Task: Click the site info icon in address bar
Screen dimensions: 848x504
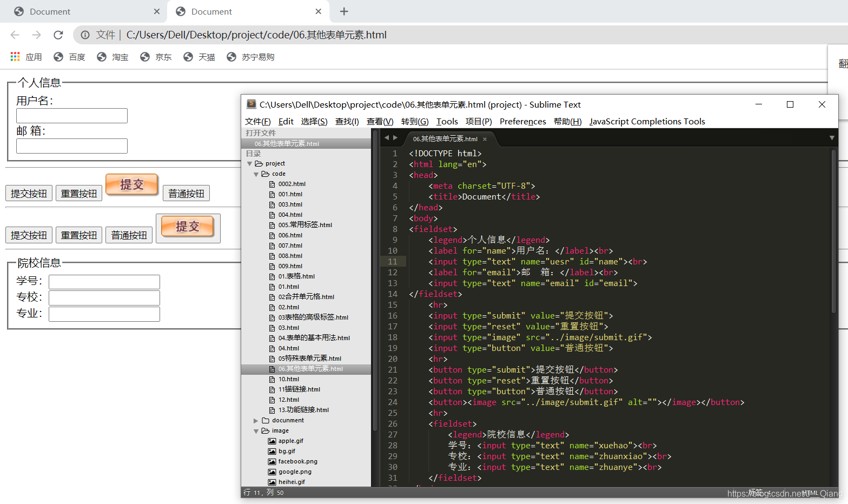Action: [85, 35]
